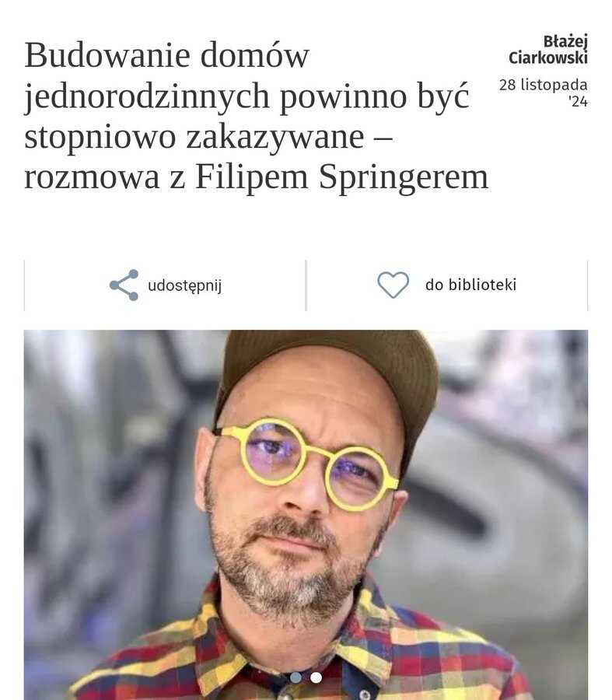Open author Błażej Ciarkowski's profile
This screenshot has width=612, height=700.
coord(547,50)
